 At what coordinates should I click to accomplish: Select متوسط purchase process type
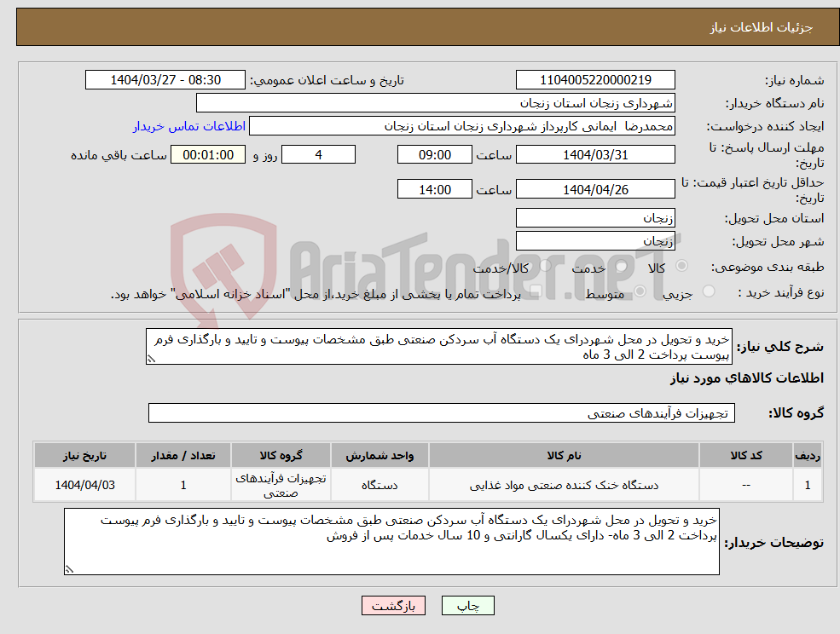coord(640,291)
